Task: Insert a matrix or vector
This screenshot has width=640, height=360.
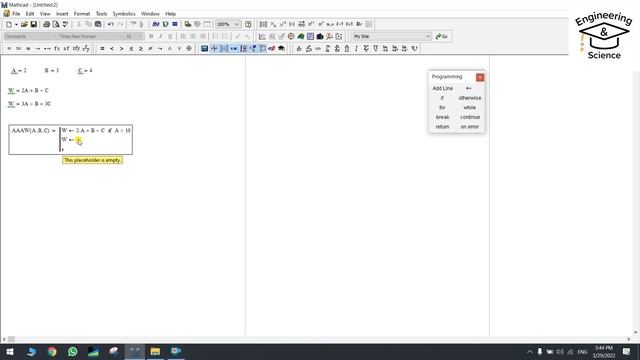Action: click(263, 24)
